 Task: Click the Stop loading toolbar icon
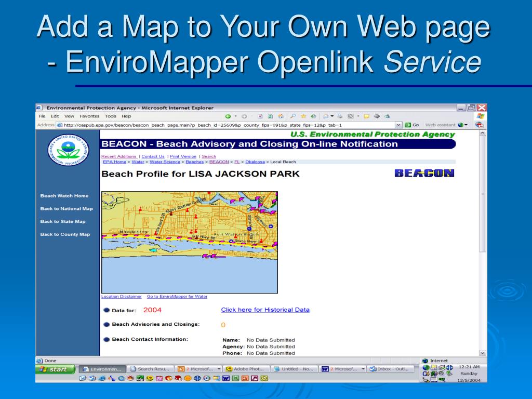(x=260, y=116)
